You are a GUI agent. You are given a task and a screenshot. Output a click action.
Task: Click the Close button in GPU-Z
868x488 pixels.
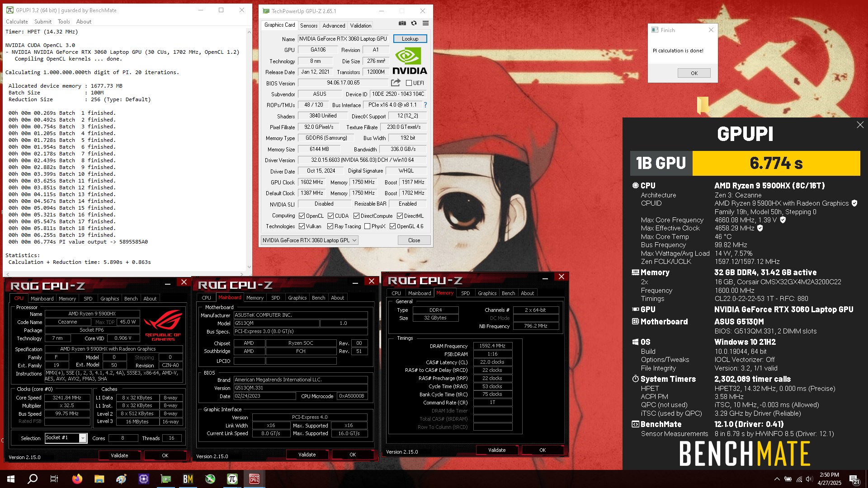[414, 240]
